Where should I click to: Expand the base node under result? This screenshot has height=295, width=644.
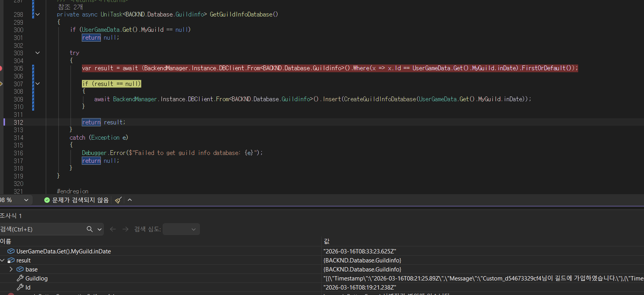click(11, 270)
